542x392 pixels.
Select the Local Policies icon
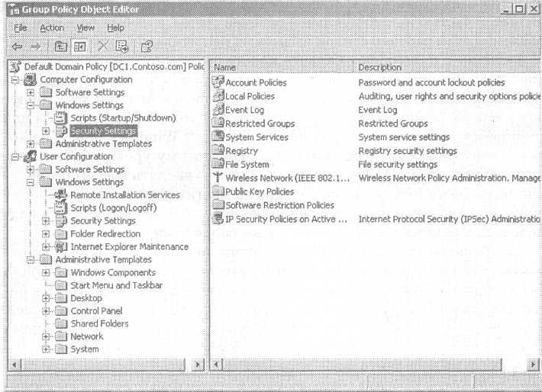[218, 95]
